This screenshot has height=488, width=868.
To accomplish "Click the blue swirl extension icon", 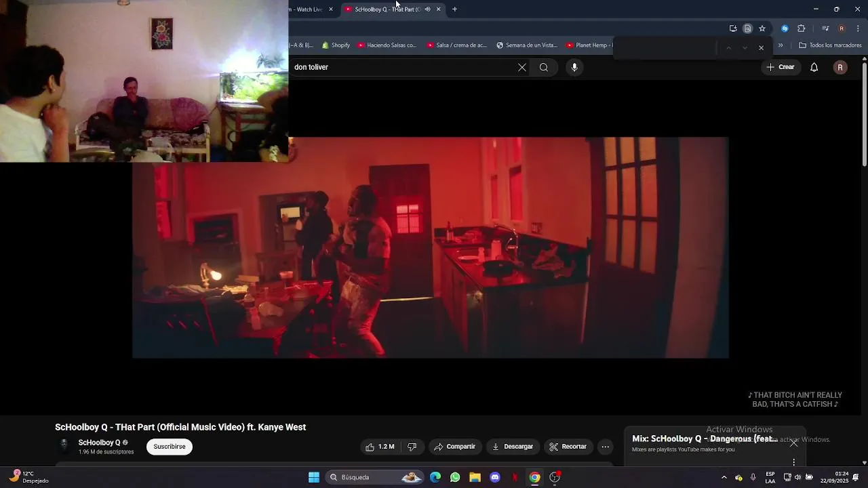I will pyautogui.click(x=785, y=28).
